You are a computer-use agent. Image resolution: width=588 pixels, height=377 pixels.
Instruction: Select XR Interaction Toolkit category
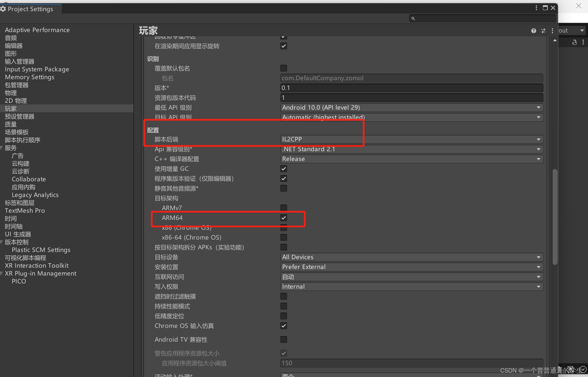(37, 266)
